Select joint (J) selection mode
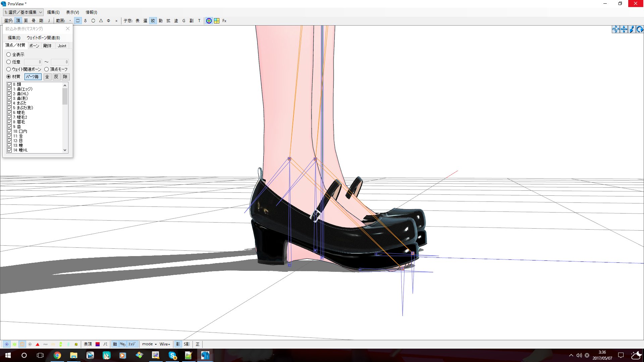The height and width of the screenshot is (362, 644). [49, 21]
